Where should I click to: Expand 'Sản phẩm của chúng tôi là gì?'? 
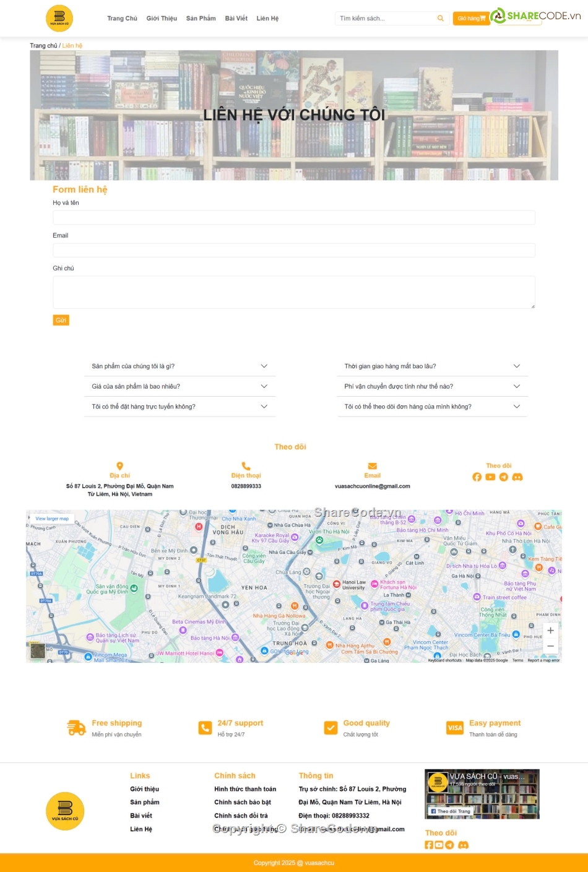[x=179, y=366]
